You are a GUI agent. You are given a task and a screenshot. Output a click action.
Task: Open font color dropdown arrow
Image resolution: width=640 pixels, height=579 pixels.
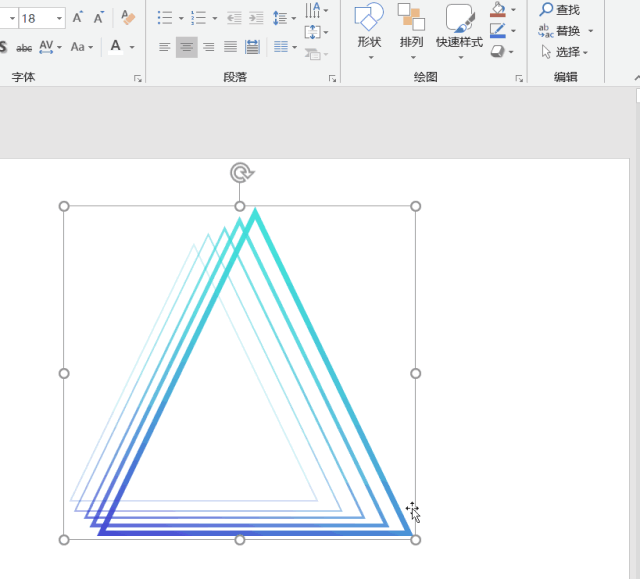pyautogui.click(x=132, y=47)
